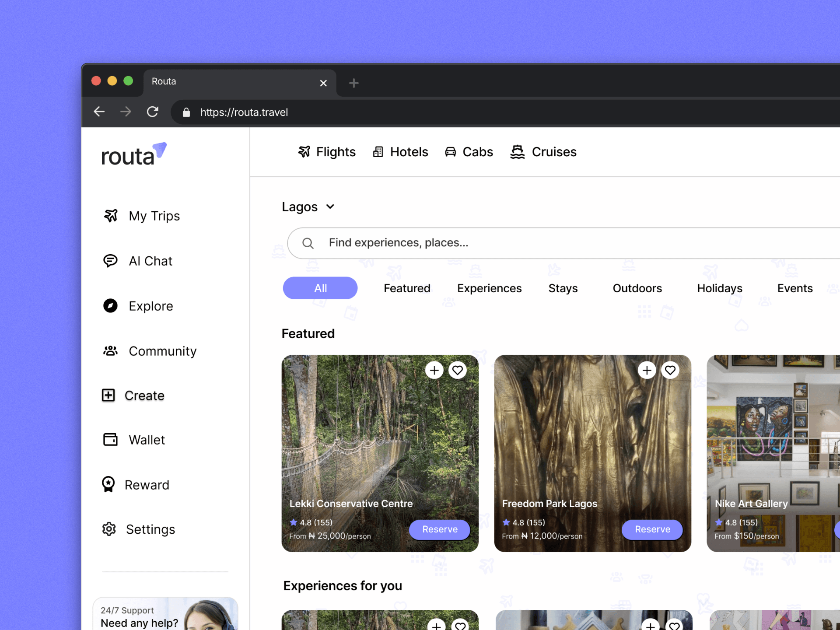Select Create in the sidebar

click(133, 395)
